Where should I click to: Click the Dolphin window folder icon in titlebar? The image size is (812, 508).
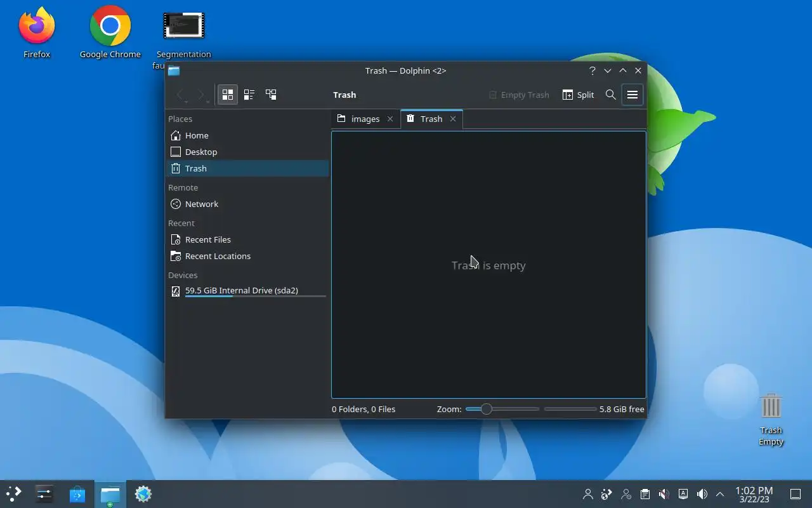[x=174, y=70]
